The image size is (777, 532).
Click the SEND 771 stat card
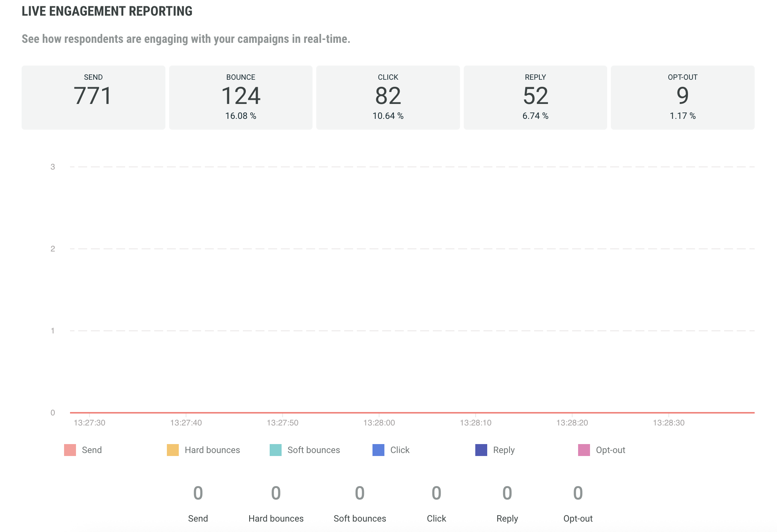tap(93, 98)
